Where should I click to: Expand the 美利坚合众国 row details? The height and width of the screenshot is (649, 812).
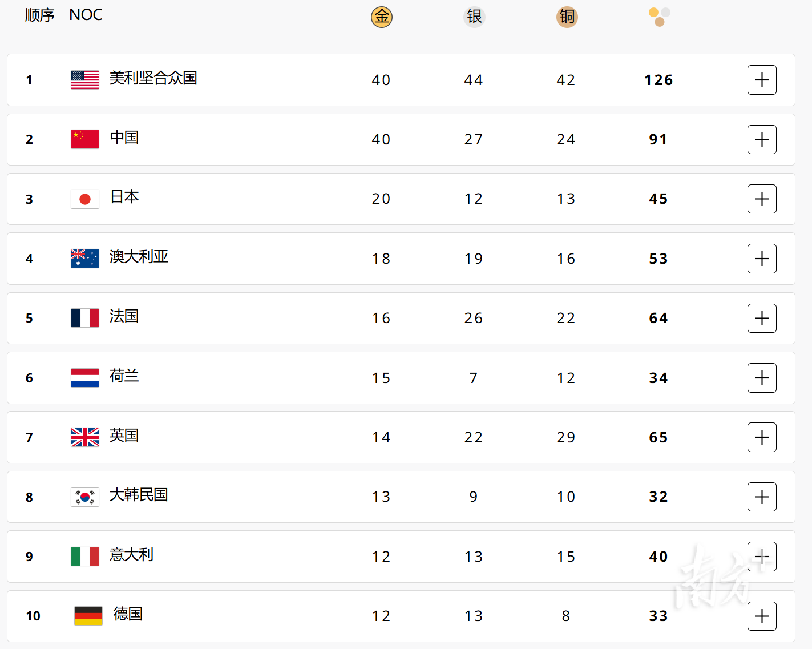click(762, 80)
